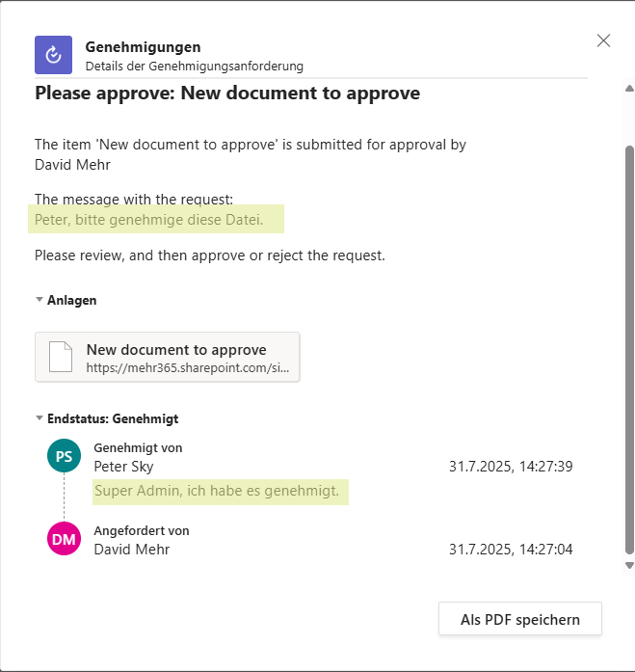Click the approval timestamp 14:27:39
This screenshot has height=672, width=635.
[x=546, y=467]
